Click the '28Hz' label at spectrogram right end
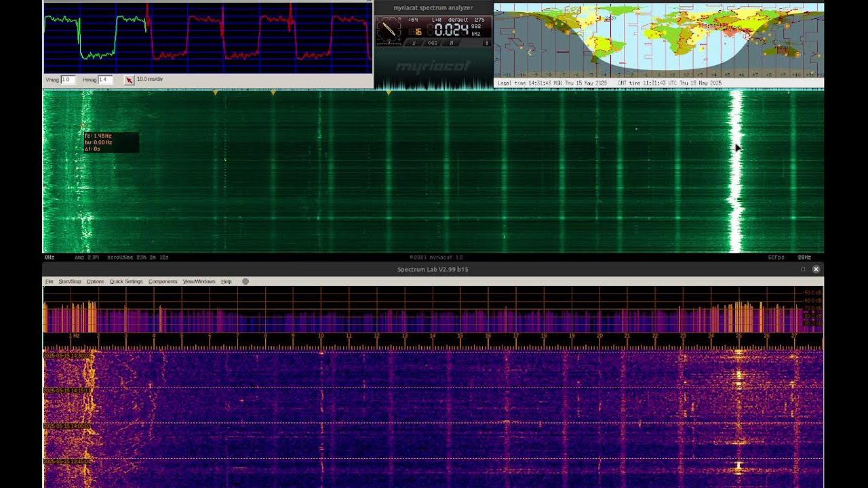This screenshot has width=868, height=488. [x=804, y=258]
